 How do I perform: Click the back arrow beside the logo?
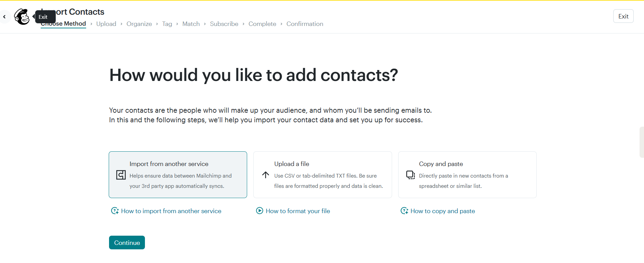coord(5,16)
